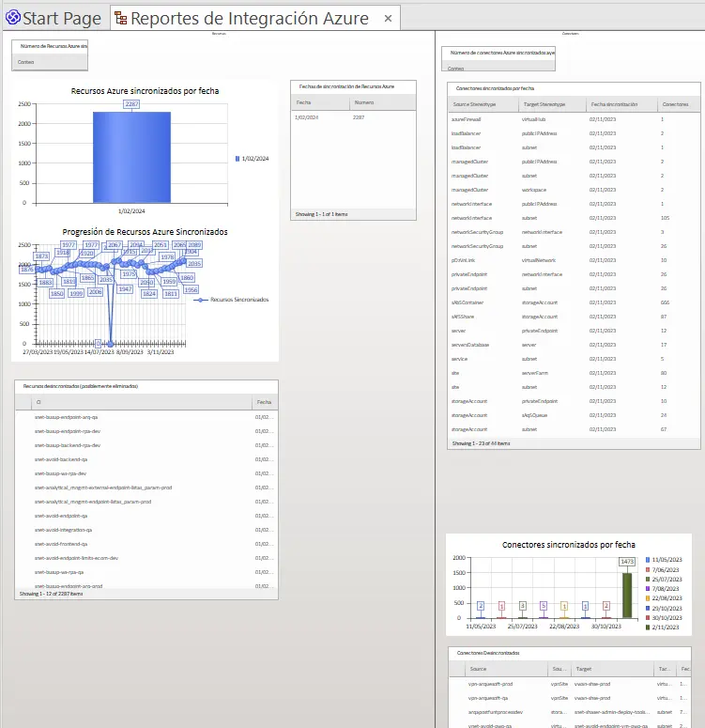Image resolution: width=705 pixels, height=728 pixels.
Task: Click the zero-value dip point in the progression chart
Action: 111,344
